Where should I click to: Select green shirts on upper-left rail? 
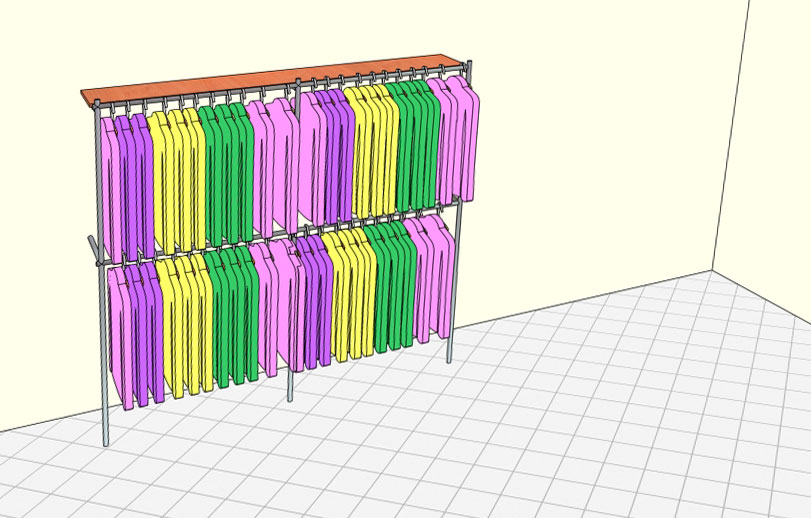[x=226, y=170]
